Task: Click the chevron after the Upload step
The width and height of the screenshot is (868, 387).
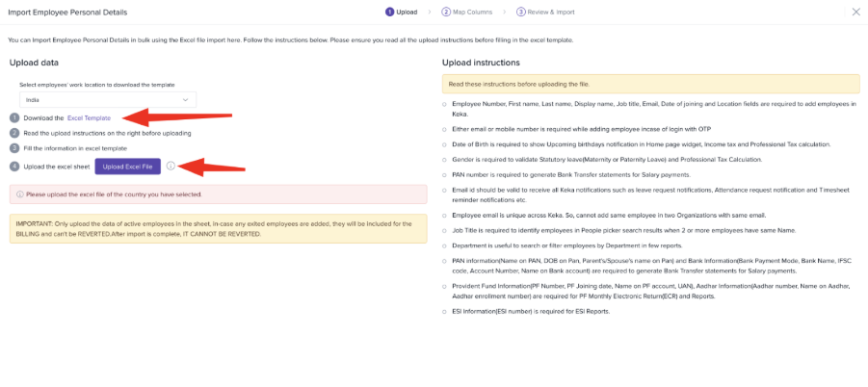Action: pyautogui.click(x=430, y=13)
